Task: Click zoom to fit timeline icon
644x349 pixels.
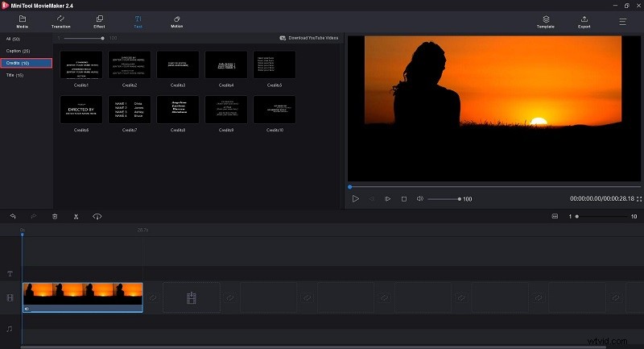Action: point(555,216)
